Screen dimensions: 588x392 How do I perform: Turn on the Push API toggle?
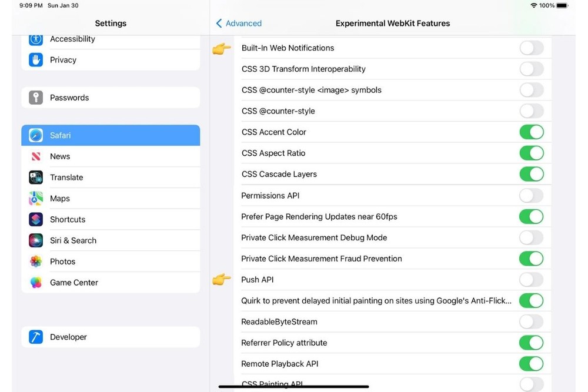tap(531, 280)
